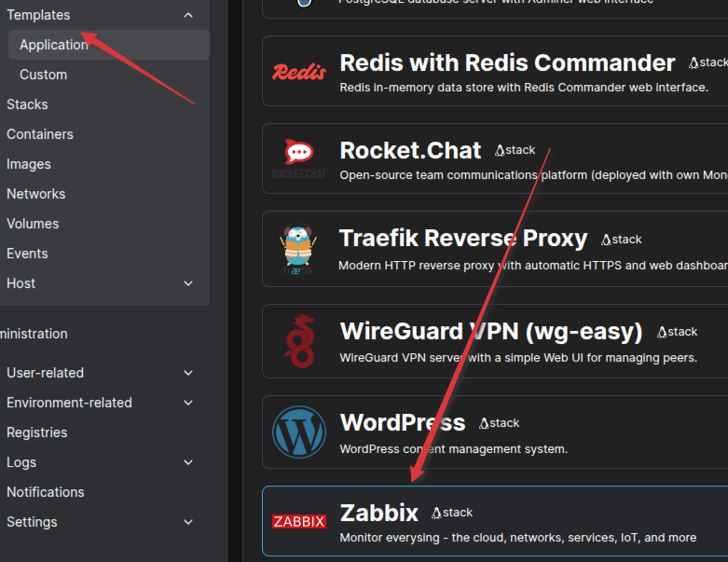The height and width of the screenshot is (562, 728).
Task: Click 'Monitor everysing - the cloud' description
Action: tap(517, 538)
